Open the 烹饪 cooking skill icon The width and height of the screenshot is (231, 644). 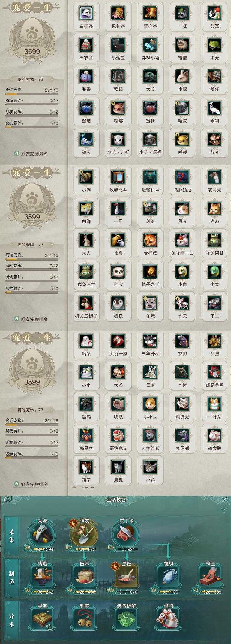pyautogui.click(x=126, y=576)
